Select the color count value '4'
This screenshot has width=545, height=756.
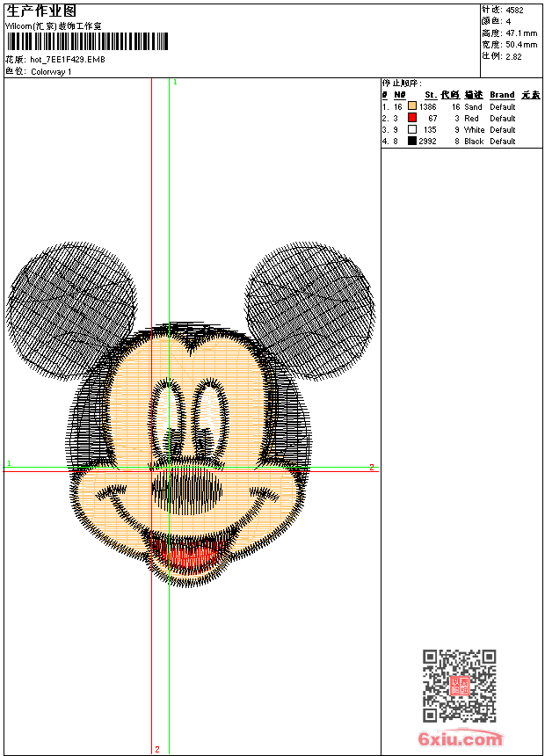click(508, 22)
